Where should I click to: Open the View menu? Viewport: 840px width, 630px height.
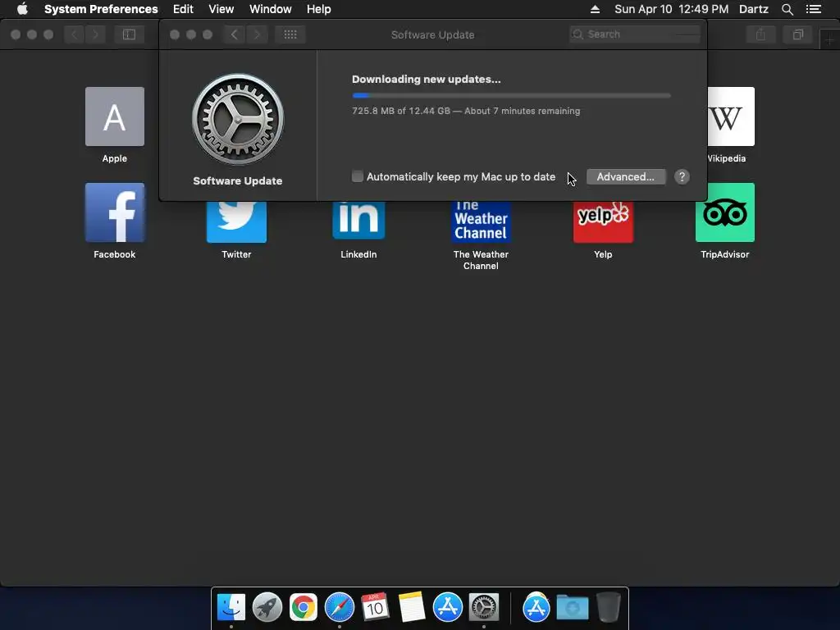[221, 9]
